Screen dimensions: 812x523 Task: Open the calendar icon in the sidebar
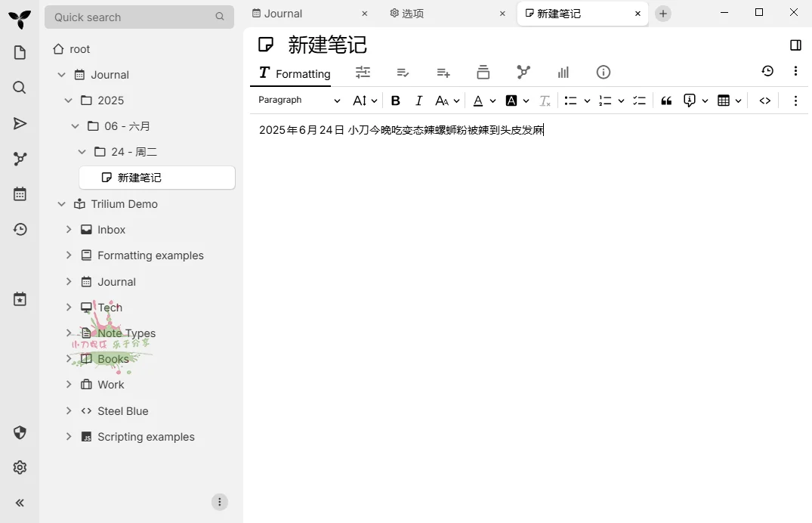(20, 193)
